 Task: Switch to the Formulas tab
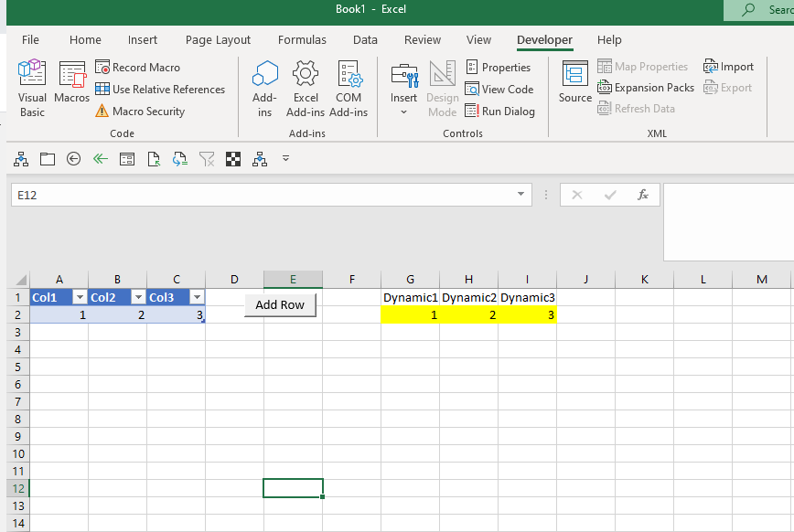tap(302, 39)
